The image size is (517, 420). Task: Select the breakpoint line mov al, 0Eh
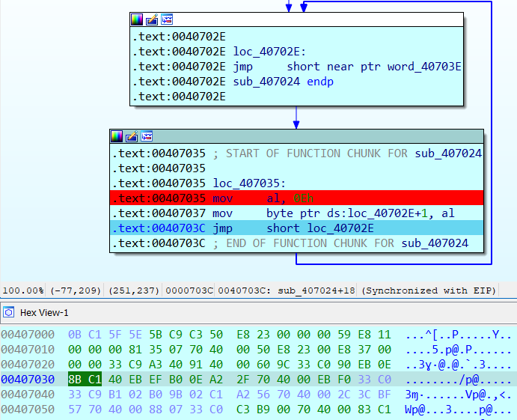296,198
